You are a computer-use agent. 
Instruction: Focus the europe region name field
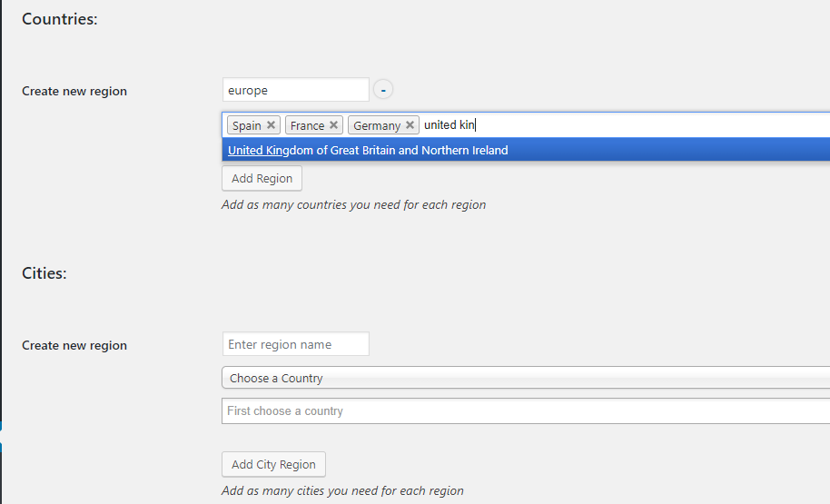(295, 90)
